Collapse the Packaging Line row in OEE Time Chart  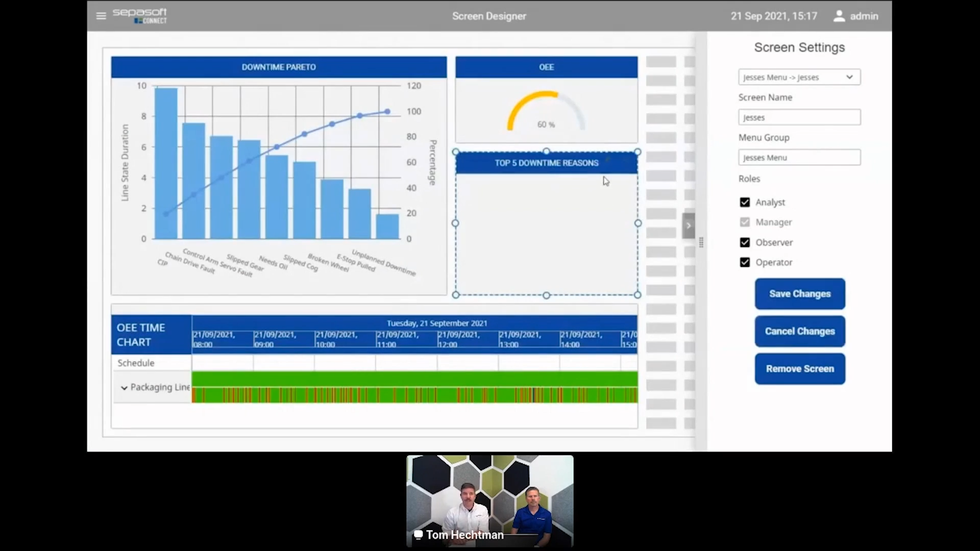124,388
